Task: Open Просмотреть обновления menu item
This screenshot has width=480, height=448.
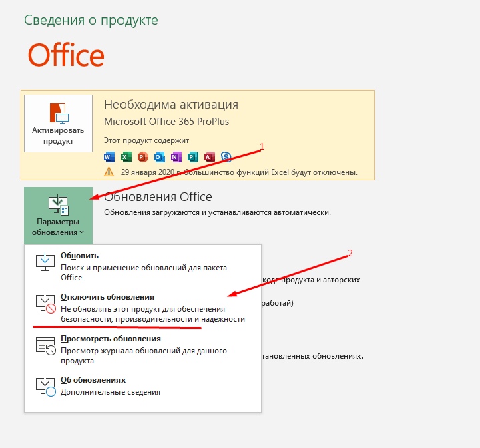Action: pos(143,349)
